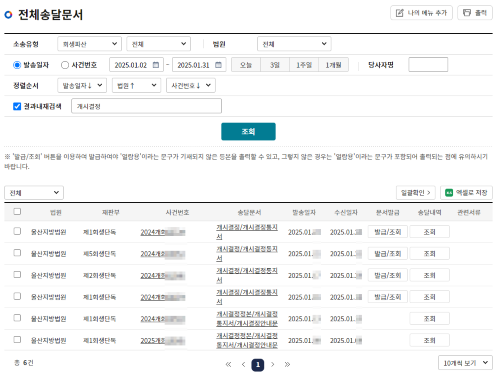Click page number 1 in pagination
This screenshot has width=500, height=376.
tap(258, 365)
